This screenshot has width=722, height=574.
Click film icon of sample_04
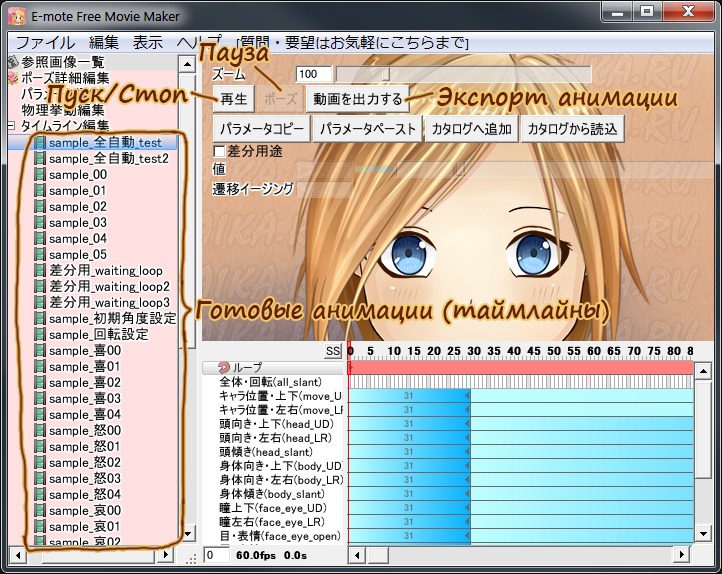point(40,239)
